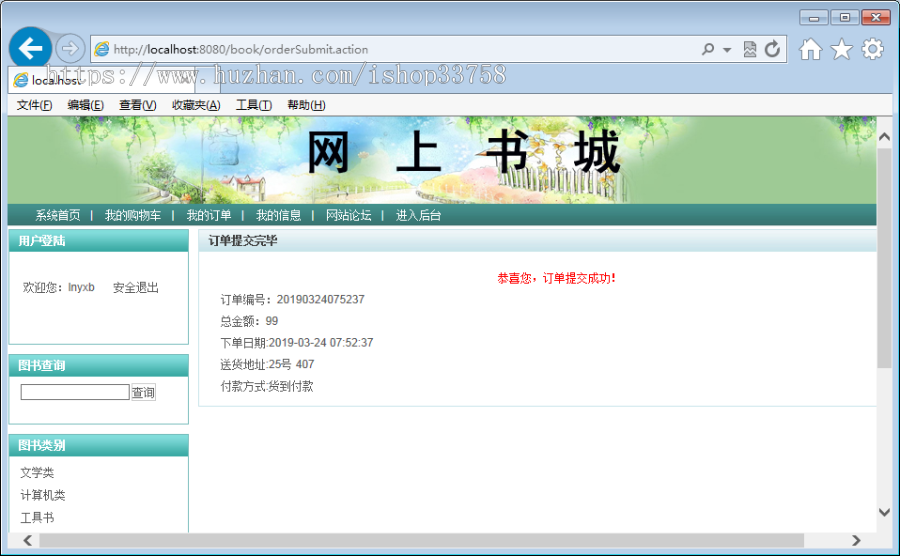Open the 工具(T) menu
This screenshot has height=556, width=900.
coord(254,105)
